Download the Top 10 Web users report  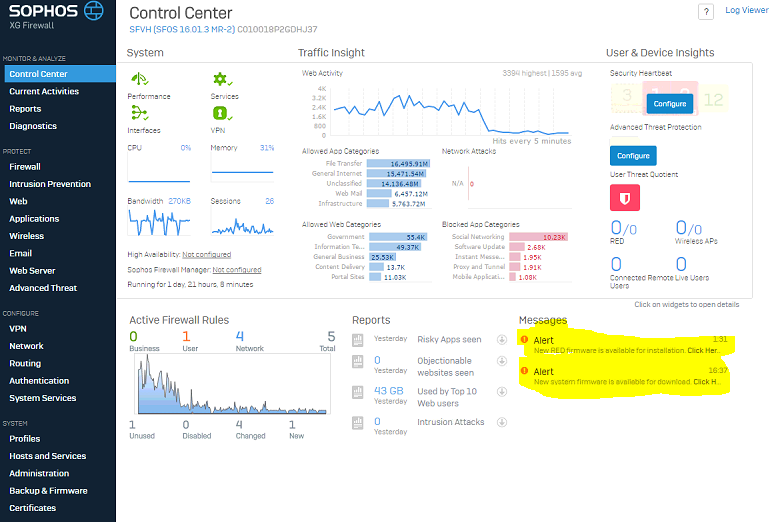click(x=502, y=392)
